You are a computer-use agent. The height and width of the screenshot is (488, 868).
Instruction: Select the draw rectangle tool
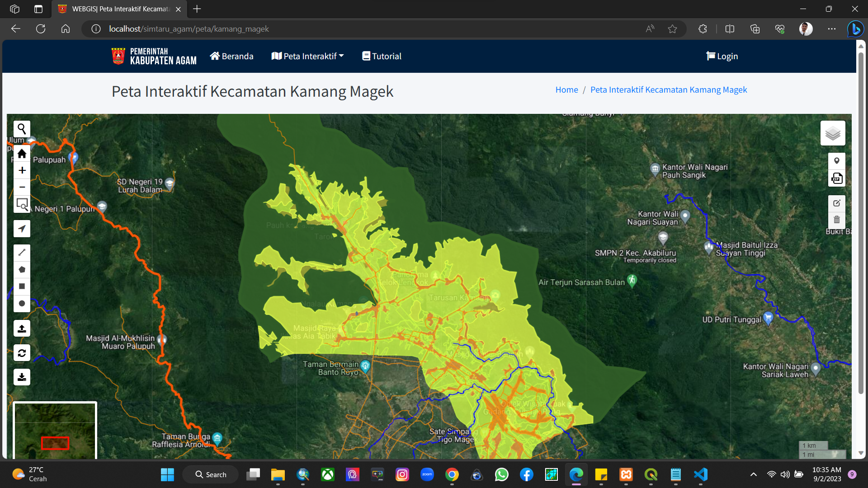point(22,286)
